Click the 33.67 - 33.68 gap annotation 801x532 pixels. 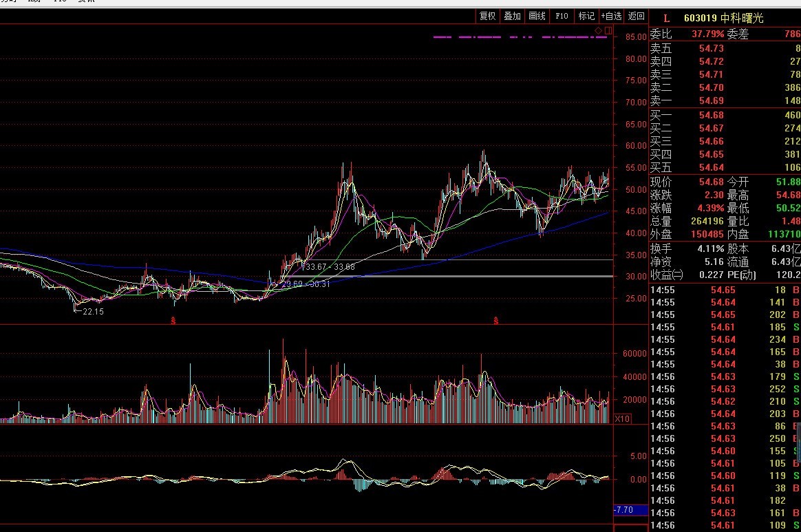(x=330, y=267)
